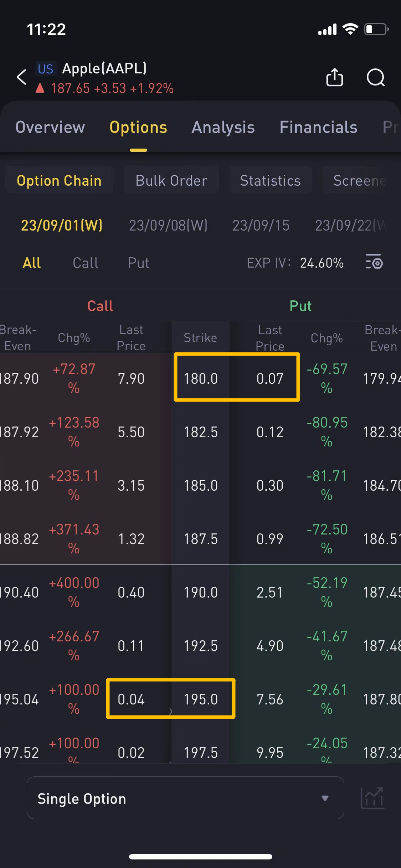Image resolution: width=401 pixels, height=868 pixels.
Task: Tap the Bulk Order button
Action: 171,180
